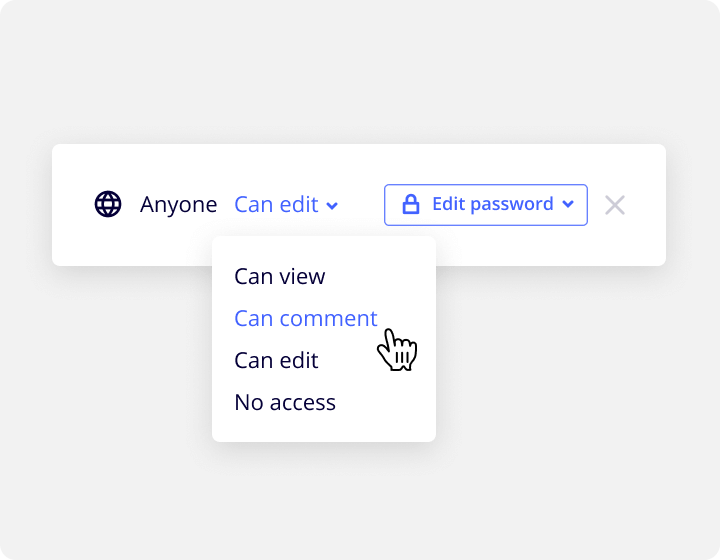Click the chevron next to Can edit
This screenshot has width=720, height=560.
coord(332,206)
